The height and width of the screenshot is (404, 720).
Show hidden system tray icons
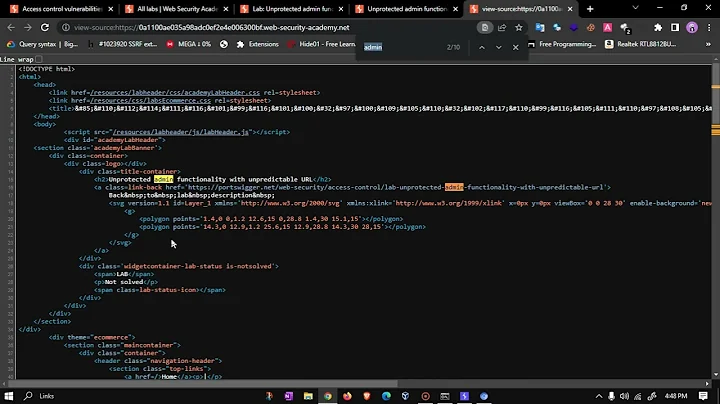[x=599, y=396]
